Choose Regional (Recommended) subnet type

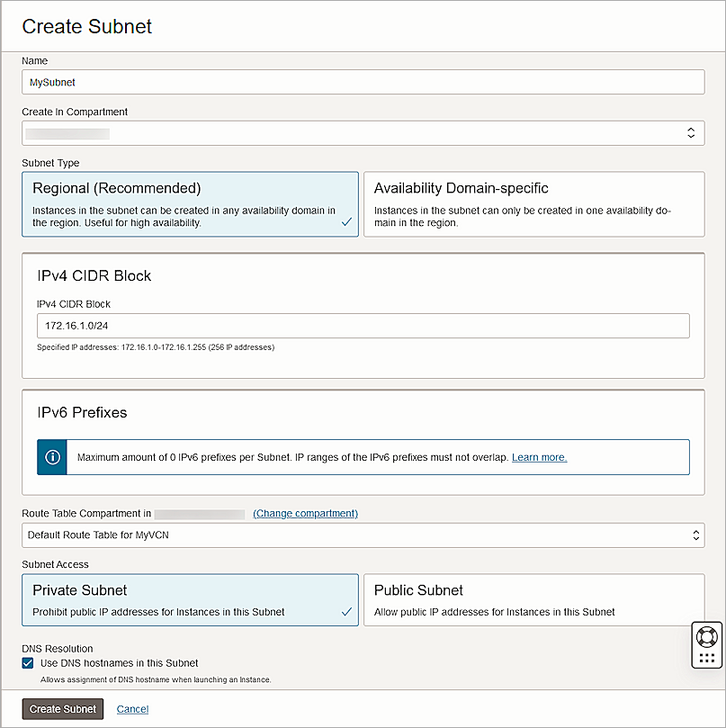coord(189,204)
